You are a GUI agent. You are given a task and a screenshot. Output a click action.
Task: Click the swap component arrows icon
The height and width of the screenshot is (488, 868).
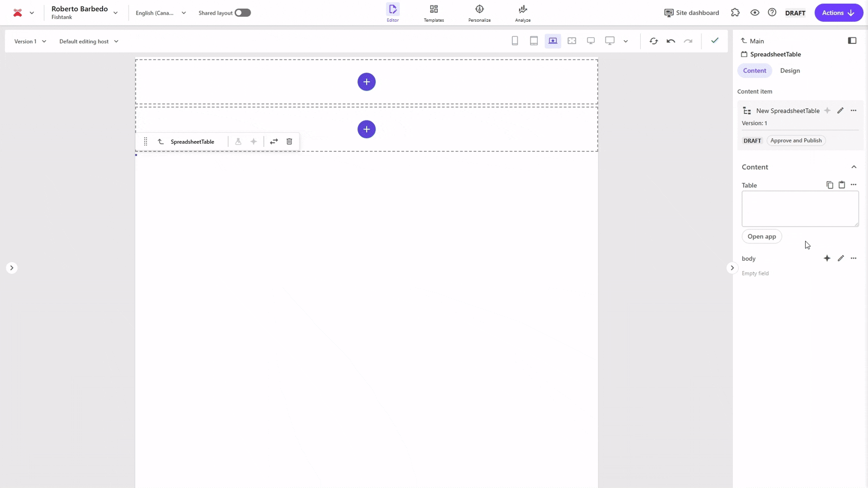coord(274,142)
